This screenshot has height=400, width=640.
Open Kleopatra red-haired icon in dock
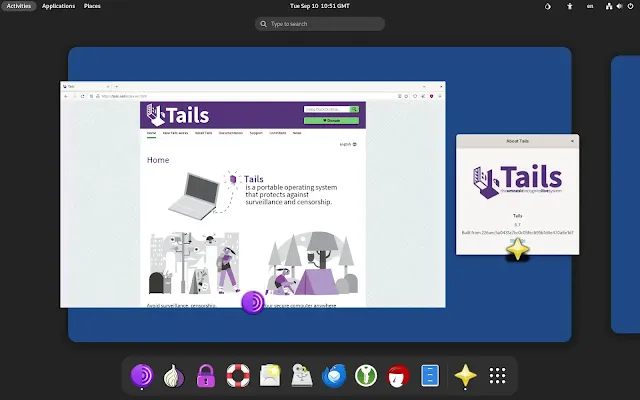pos(398,376)
